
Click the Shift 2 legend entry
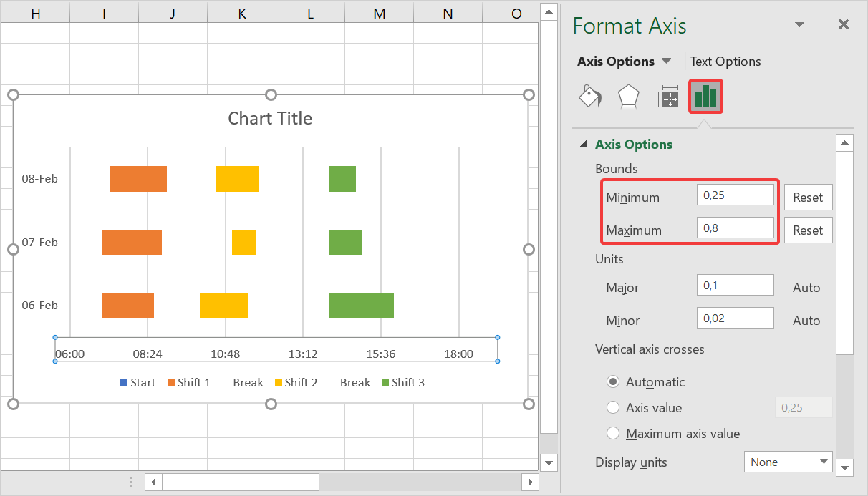(x=296, y=383)
